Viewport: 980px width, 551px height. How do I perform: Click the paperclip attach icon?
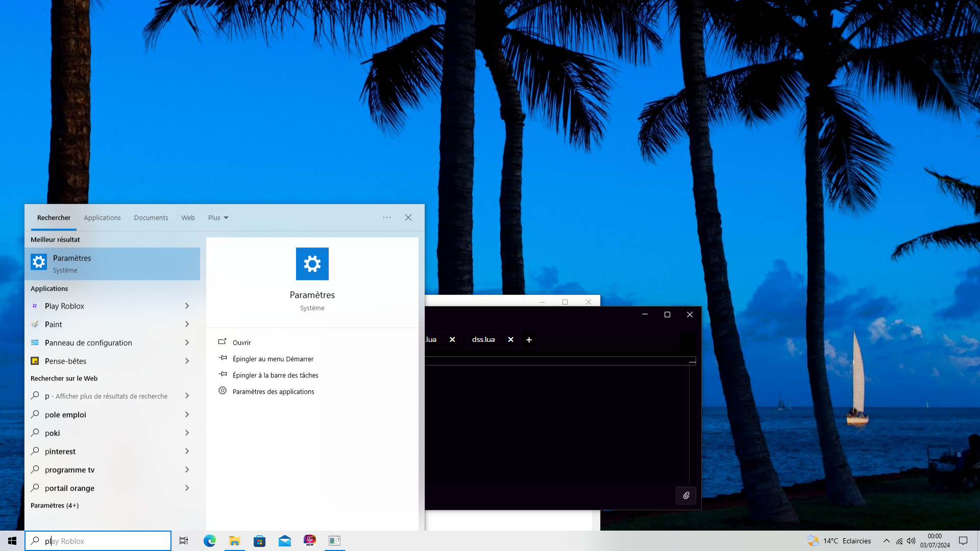pyautogui.click(x=686, y=495)
